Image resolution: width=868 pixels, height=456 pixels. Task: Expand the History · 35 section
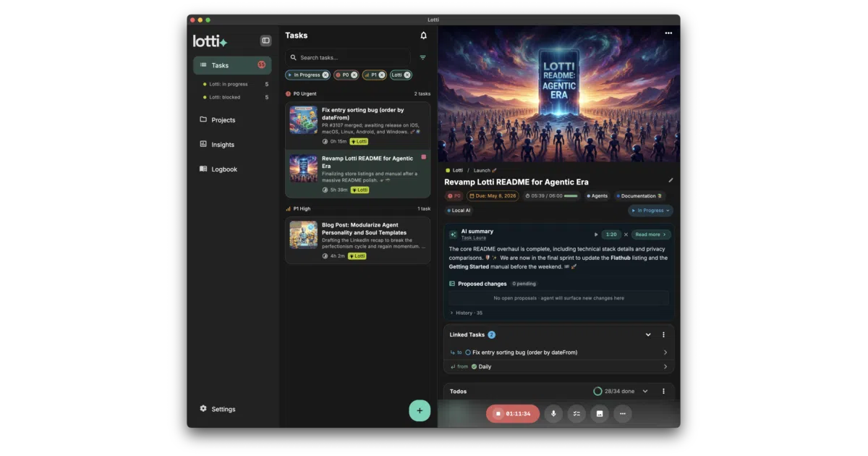[467, 313]
